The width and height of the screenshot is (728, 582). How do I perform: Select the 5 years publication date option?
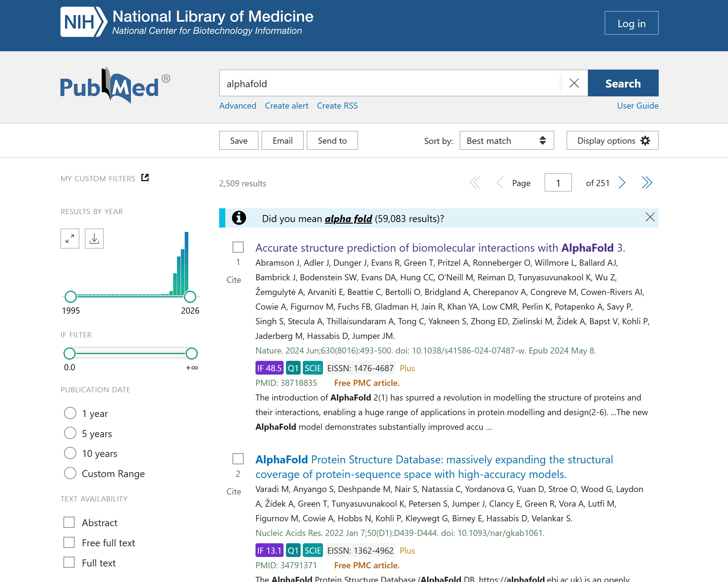tap(70, 433)
